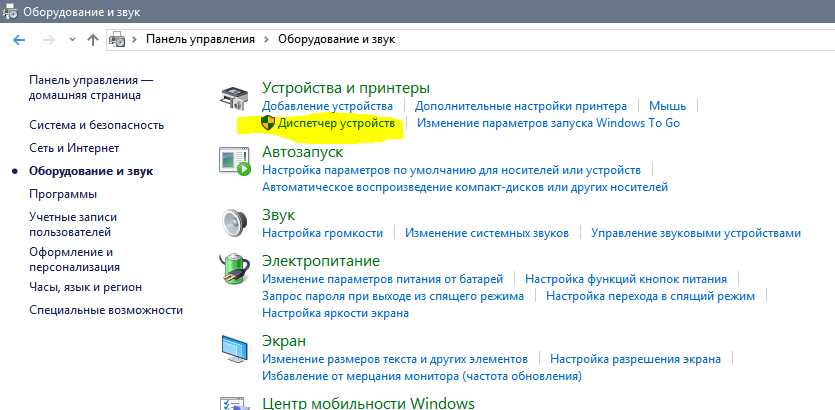Click the Up arrow navigation button
Viewport: 835px width, 410px height.
click(93, 39)
